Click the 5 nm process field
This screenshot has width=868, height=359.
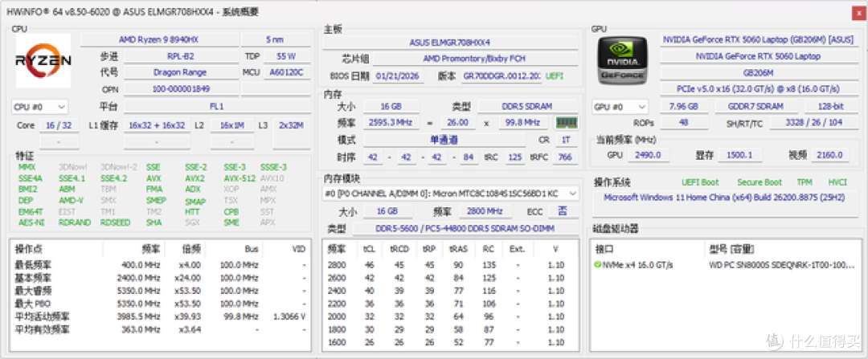(x=275, y=40)
